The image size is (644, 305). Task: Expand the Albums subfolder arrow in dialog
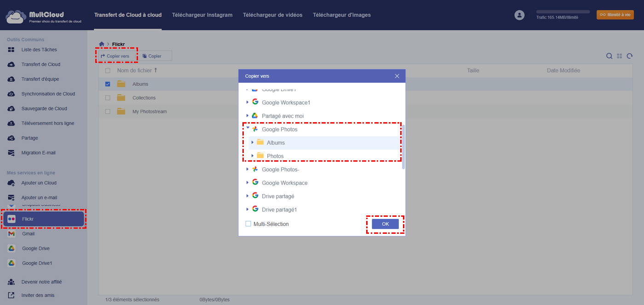pyautogui.click(x=253, y=142)
